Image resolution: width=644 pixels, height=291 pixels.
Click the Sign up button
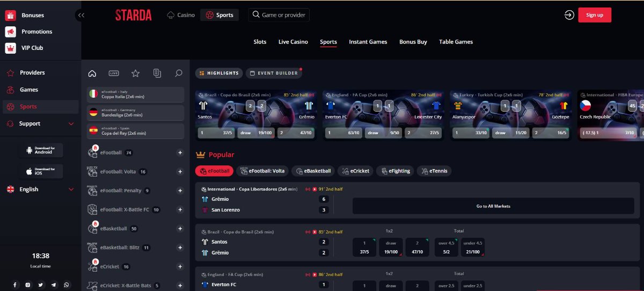595,15
